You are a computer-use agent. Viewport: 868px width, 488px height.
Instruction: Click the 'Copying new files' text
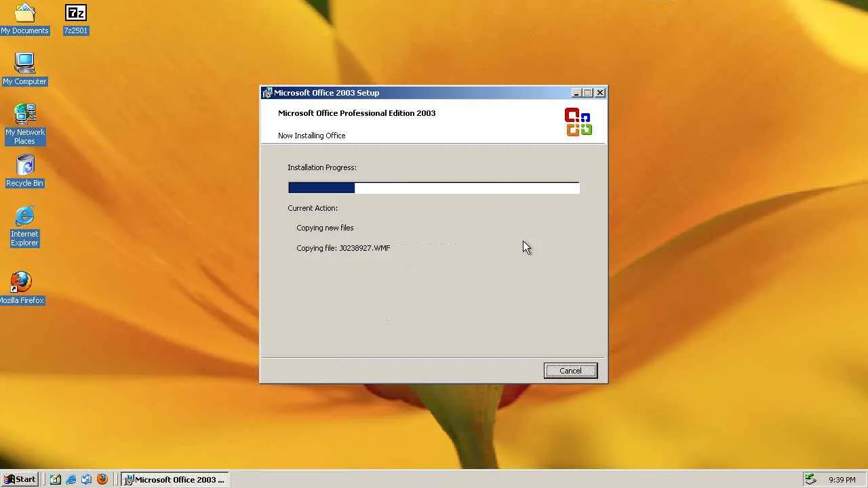[325, 228]
